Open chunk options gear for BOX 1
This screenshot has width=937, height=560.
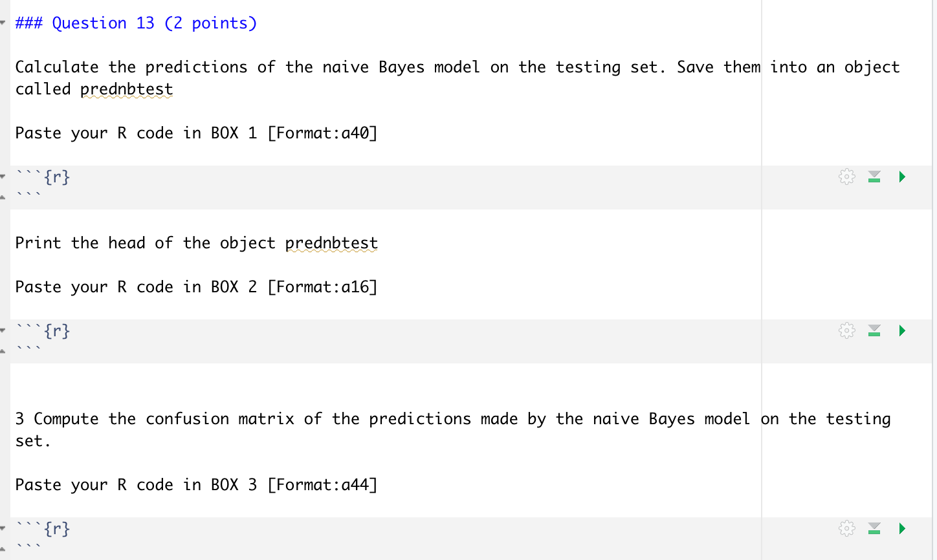846,177
